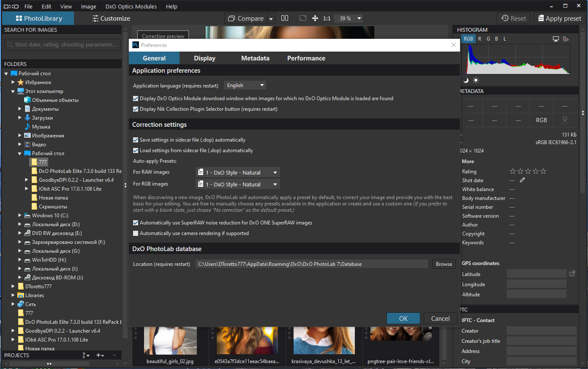Open the 39 % zoom level dropdown
Screen dimensions: 588x369
click(x=348, y=18)
